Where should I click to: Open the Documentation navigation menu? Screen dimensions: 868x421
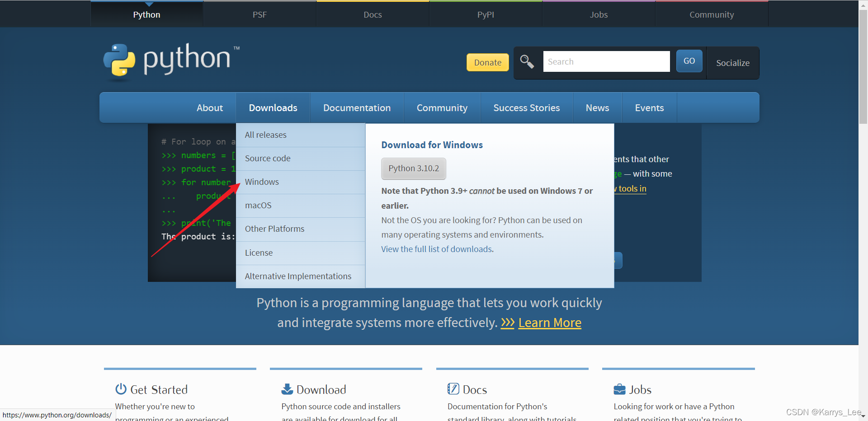[x=357, y=108]
